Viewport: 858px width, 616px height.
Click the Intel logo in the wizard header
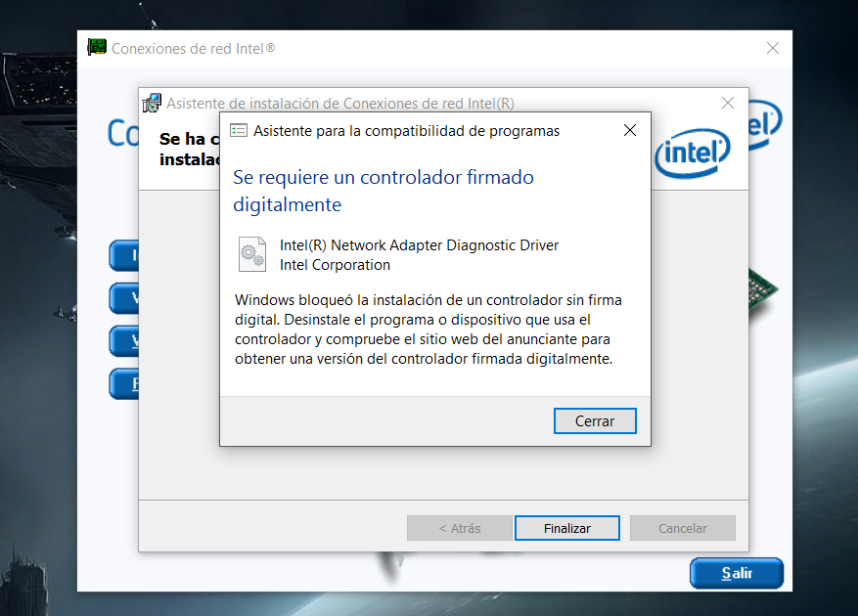coord(693,154)
